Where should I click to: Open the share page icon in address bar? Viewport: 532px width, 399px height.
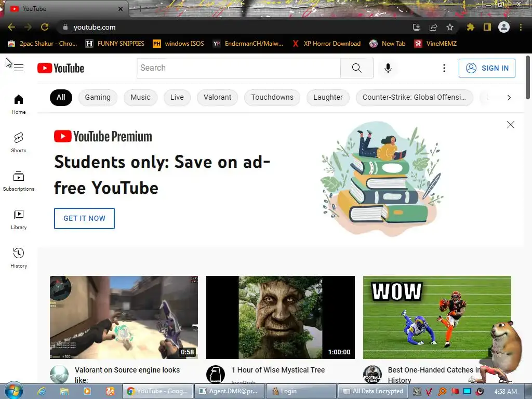tap(433, 27)
